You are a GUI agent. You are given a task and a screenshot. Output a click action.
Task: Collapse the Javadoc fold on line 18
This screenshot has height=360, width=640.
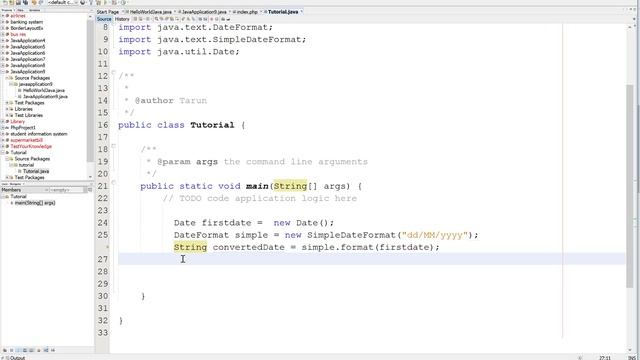point(114,146)
